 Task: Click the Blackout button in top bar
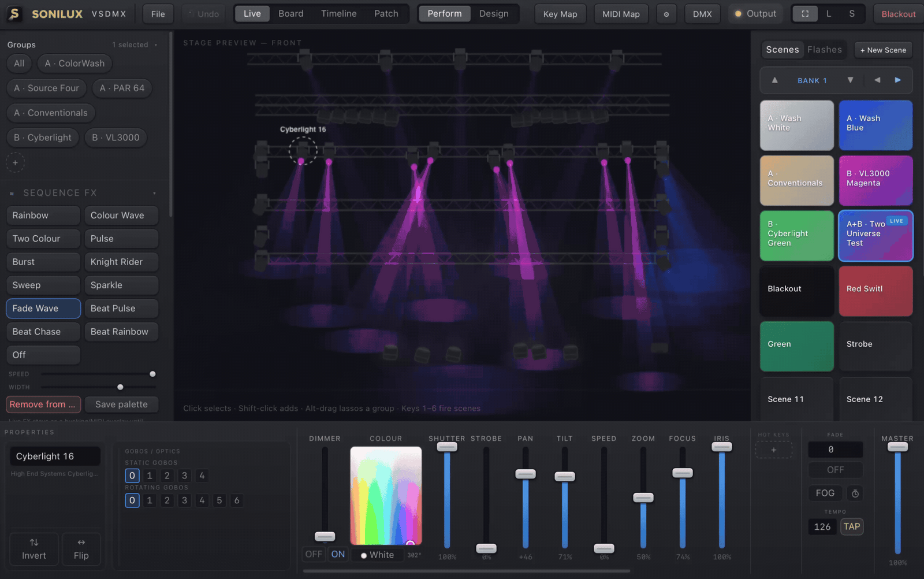tap(898, 14)
